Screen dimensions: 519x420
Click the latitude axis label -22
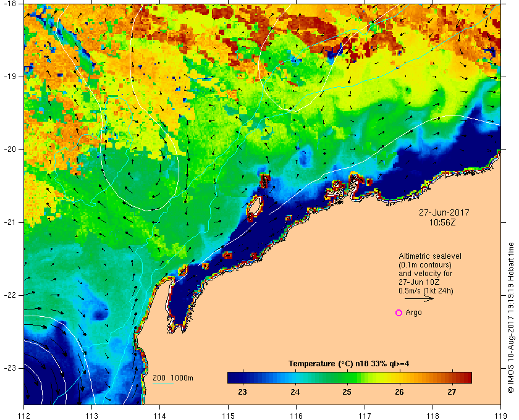coord(9,295)
